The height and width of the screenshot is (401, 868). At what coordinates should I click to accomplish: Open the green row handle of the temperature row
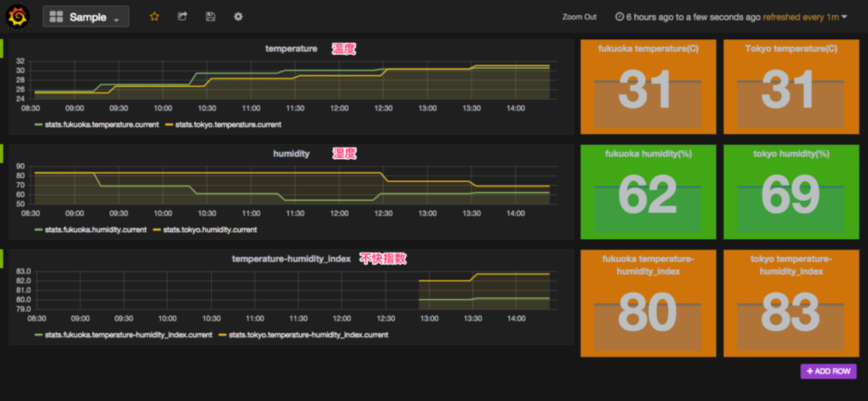(2, 48)
